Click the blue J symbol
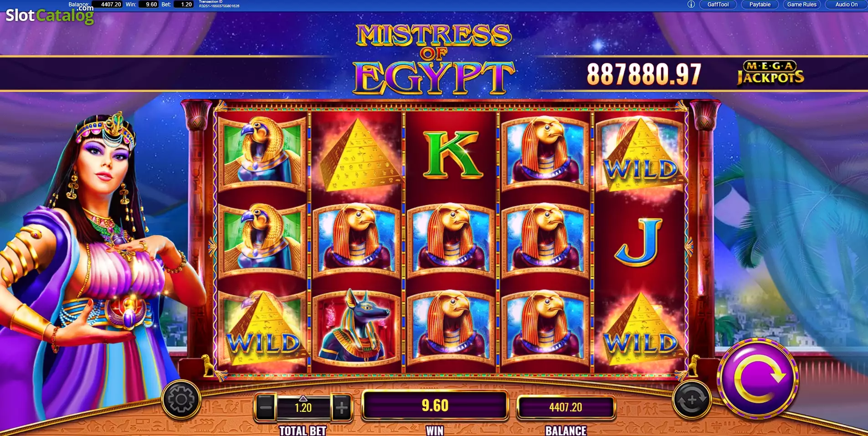 639,242
